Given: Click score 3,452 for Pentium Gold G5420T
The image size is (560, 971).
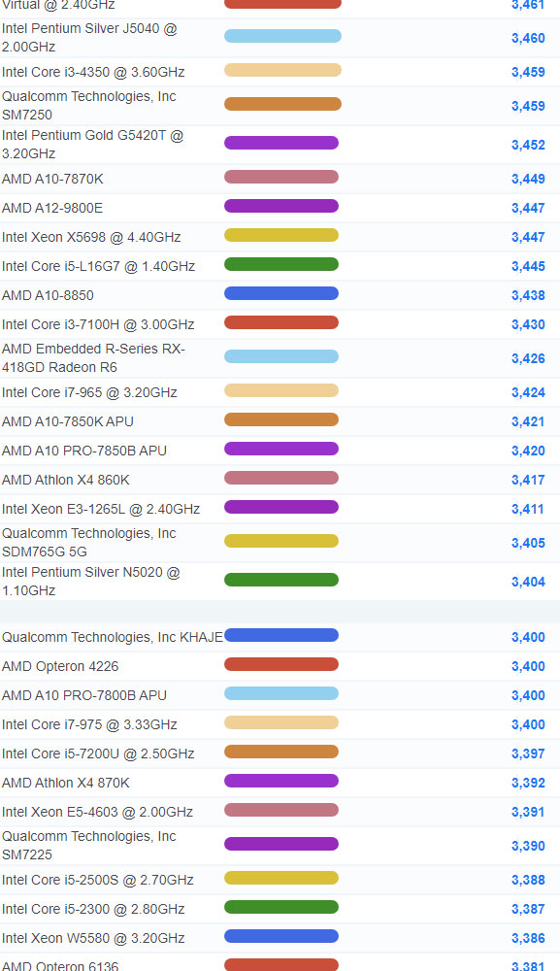Looking at the screenshot, I should 528,145.
